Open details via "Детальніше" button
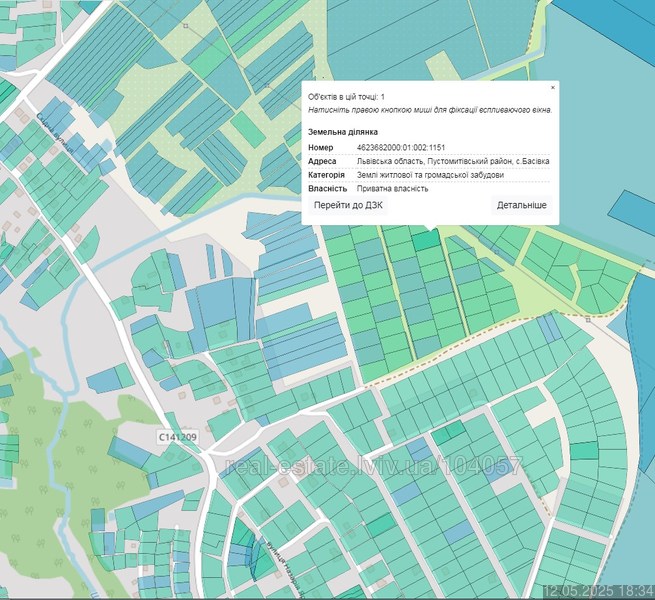Image resolution: width=655 pixels, height=600 pixels. point(521,206)
